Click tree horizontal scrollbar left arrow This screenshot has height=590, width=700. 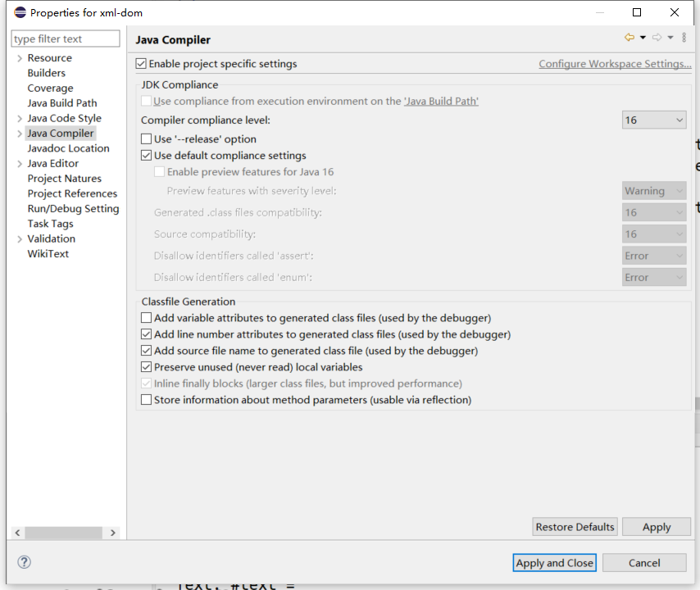17,533
